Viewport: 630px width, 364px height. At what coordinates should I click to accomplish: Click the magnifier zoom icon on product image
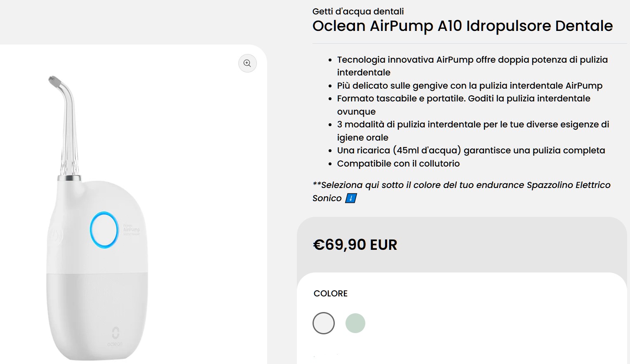click(x=247, y=63)
